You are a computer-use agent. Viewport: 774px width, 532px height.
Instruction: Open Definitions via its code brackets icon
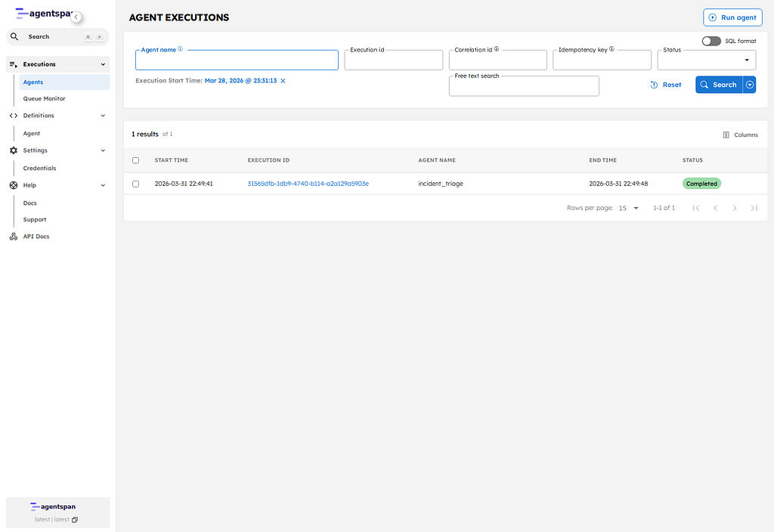point(13,115)
